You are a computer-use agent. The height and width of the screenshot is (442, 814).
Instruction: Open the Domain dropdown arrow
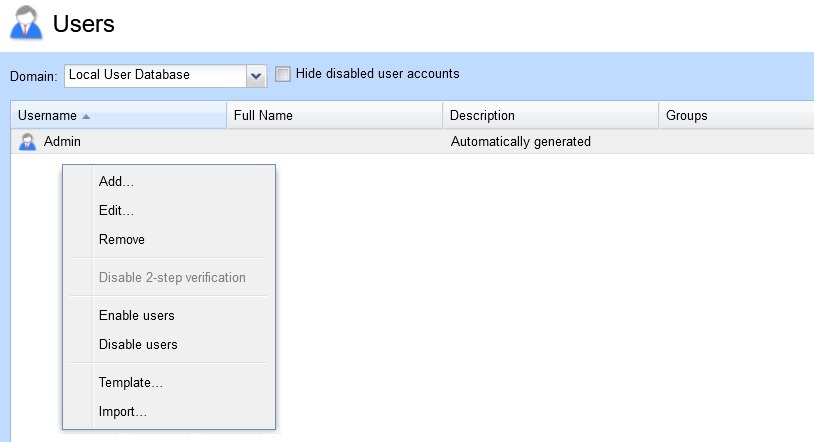[x=256, y=75]
